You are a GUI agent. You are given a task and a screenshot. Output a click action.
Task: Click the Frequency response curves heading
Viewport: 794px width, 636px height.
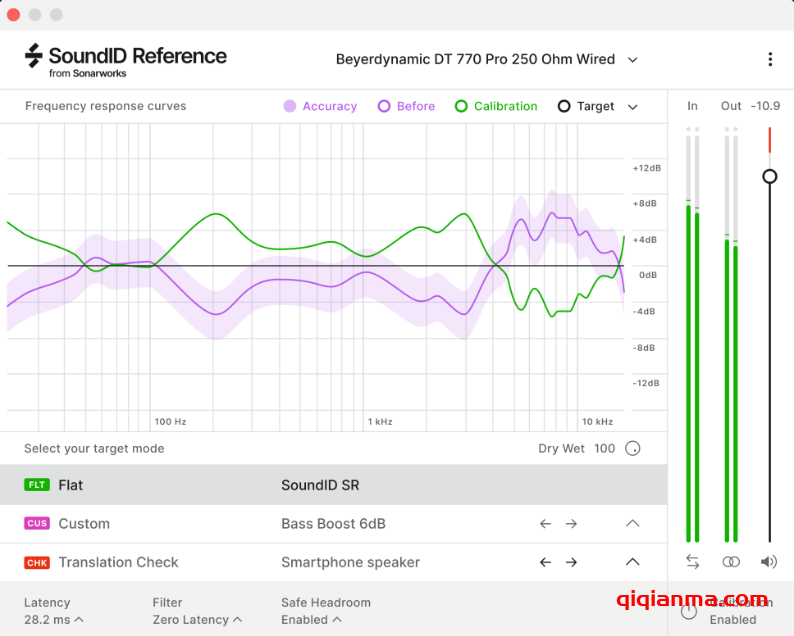[105, 106]
